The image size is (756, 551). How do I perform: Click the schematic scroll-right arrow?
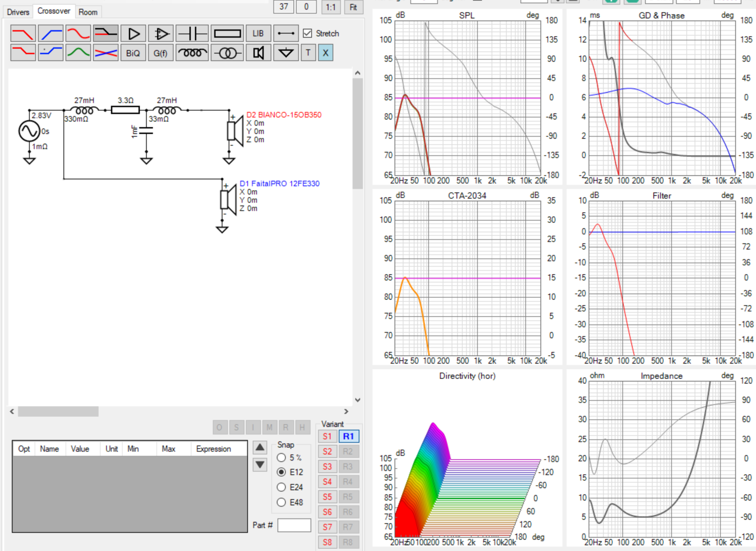(346, 411)
